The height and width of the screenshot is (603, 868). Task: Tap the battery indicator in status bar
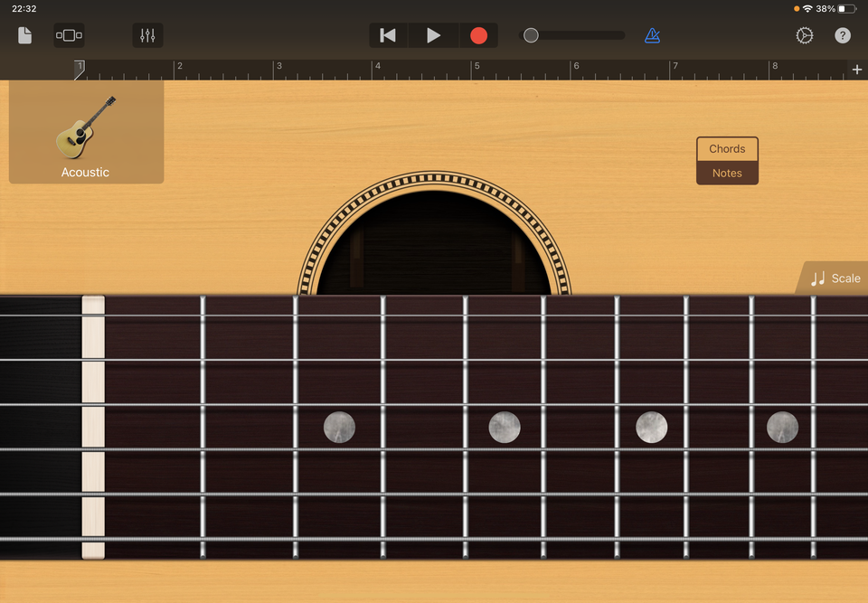tap(846, 9)
